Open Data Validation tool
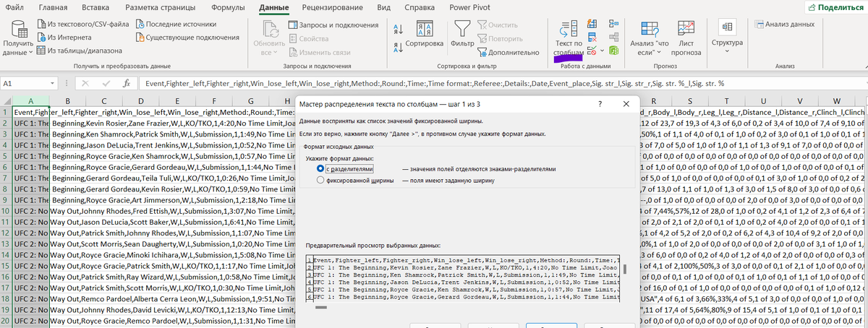The height and width of the screenshot is (328, 868). (x=591, y=51)
